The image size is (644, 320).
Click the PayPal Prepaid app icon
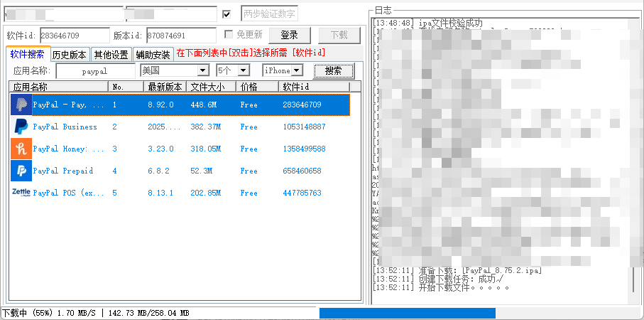pyautogui.click(x=21, y=171)
